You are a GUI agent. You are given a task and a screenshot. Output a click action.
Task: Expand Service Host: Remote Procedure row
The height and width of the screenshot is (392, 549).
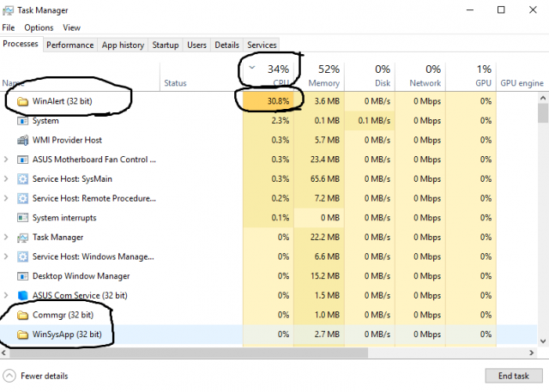coord(8,198)
